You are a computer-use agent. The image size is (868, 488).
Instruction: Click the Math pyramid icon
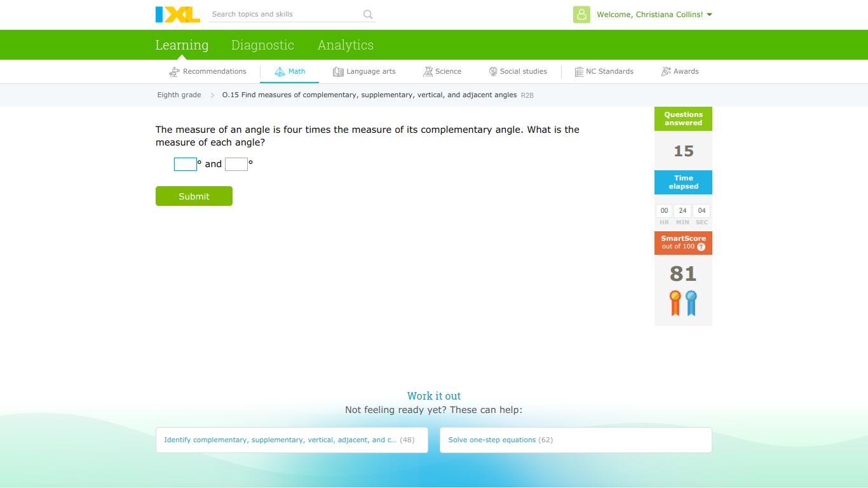(280, 72)
